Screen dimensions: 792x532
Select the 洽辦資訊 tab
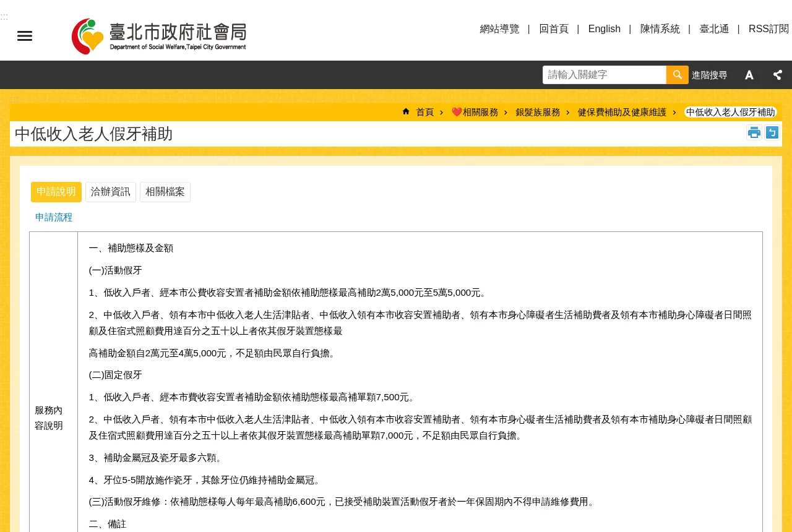click(x=111, y=192)
